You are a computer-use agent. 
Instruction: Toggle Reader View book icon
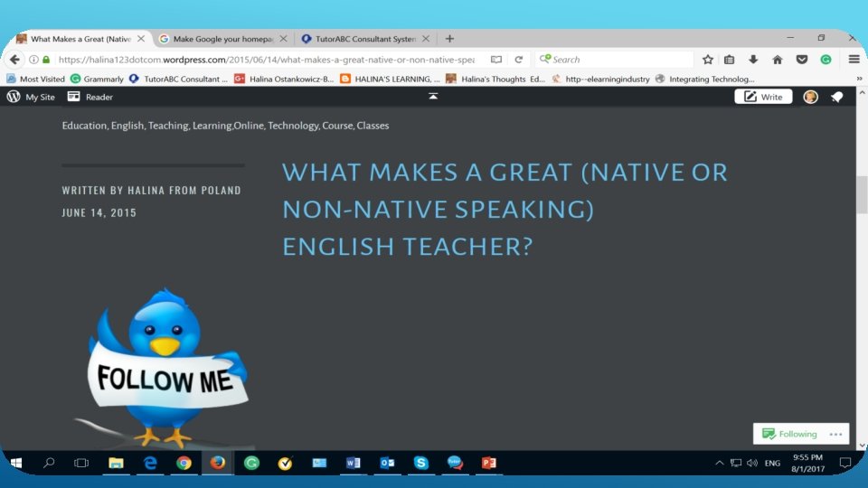(x=496, y=60)
